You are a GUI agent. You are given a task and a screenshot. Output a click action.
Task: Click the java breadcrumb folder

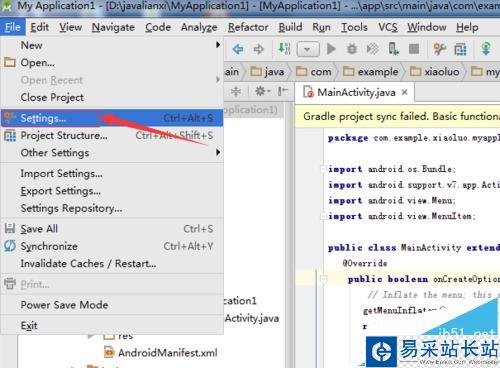click(x=267, y=72)
